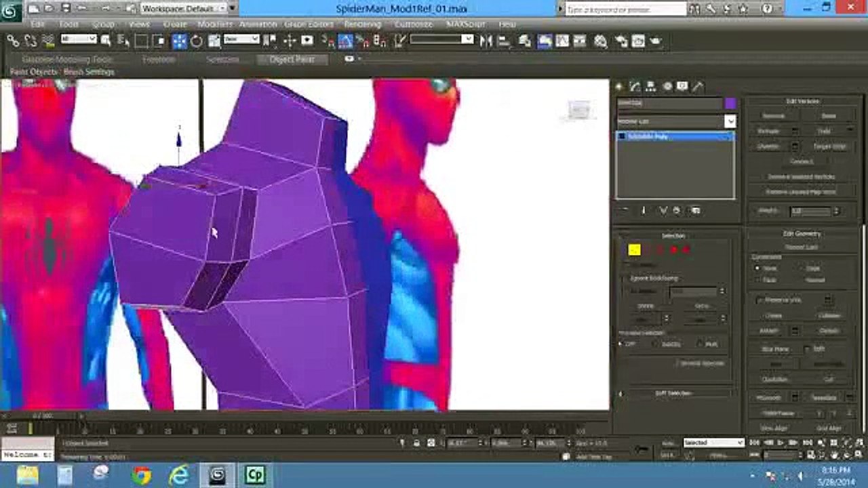Switch to the Hierarchy command panel tab
This screenshot has height=488, width=868.
click(650, 87)
